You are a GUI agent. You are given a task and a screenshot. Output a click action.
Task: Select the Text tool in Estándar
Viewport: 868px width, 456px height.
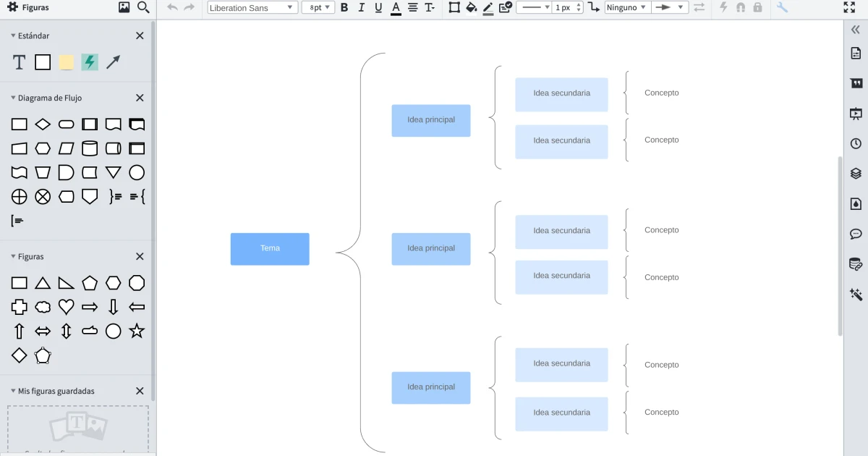20,62
